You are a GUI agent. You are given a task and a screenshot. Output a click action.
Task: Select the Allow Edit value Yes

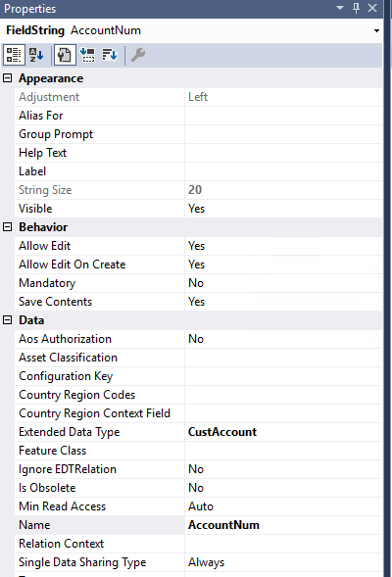[x=283, y=246]
